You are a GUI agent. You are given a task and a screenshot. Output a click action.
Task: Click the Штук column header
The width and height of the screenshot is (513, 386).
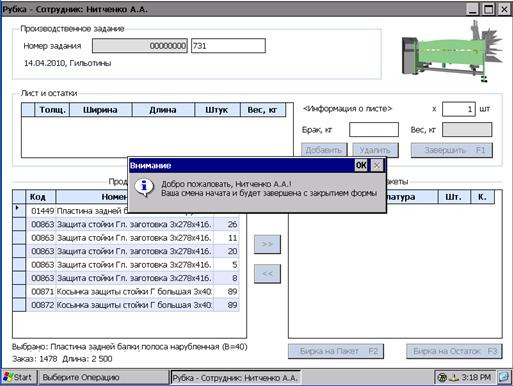[217, 110]
